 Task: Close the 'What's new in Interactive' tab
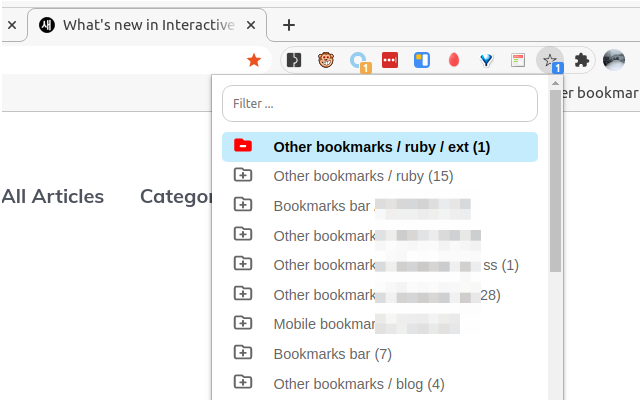pos(251,25)
